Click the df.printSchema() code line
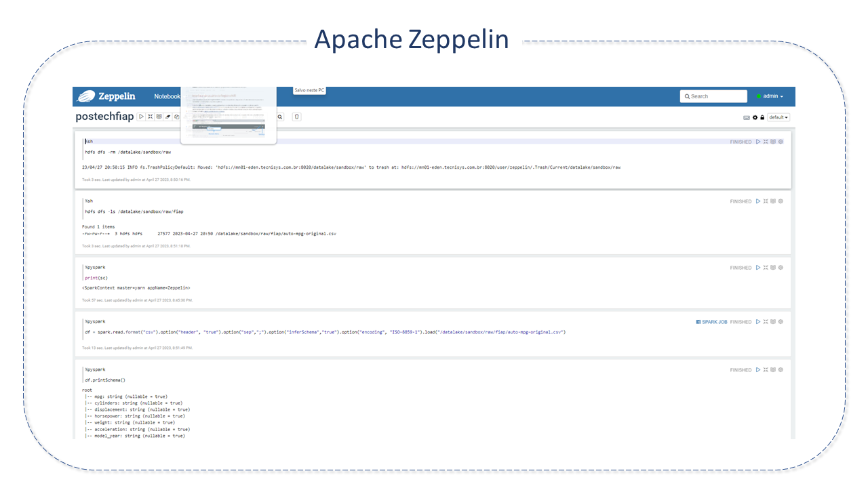Image resolution: width=868 pixels, height=488 pixels. 105,380
